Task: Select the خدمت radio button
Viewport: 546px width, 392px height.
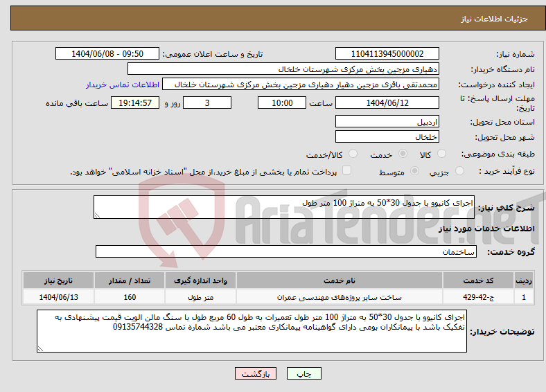Action: [403, 154]
